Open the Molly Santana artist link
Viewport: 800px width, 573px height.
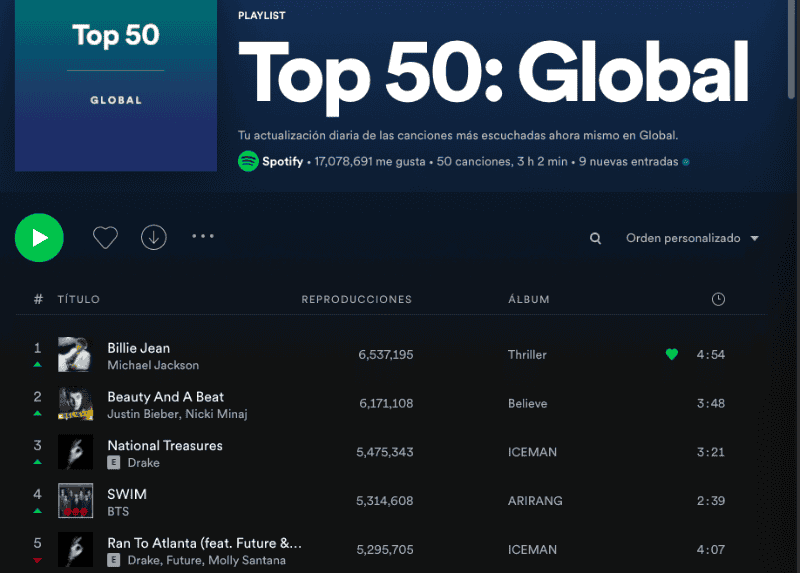pyautogui.click(x=247, y=560)
